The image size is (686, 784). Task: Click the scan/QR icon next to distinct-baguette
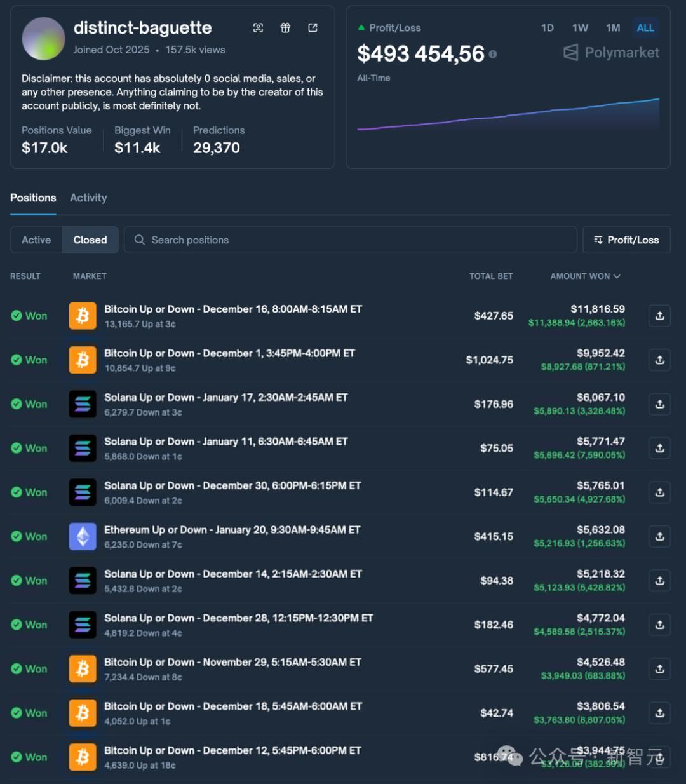point(258,28)
